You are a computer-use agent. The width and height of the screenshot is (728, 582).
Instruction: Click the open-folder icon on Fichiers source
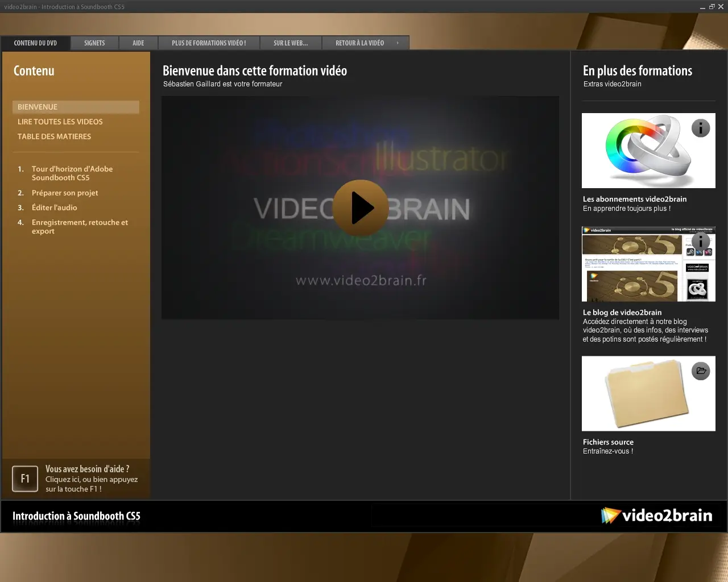point(701,371)
